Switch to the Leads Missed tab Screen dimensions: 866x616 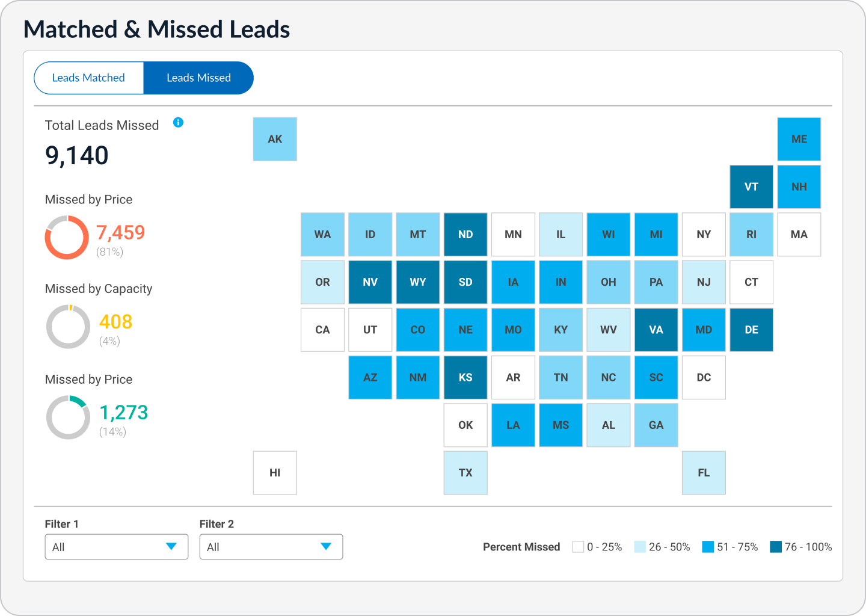[198, 78]
